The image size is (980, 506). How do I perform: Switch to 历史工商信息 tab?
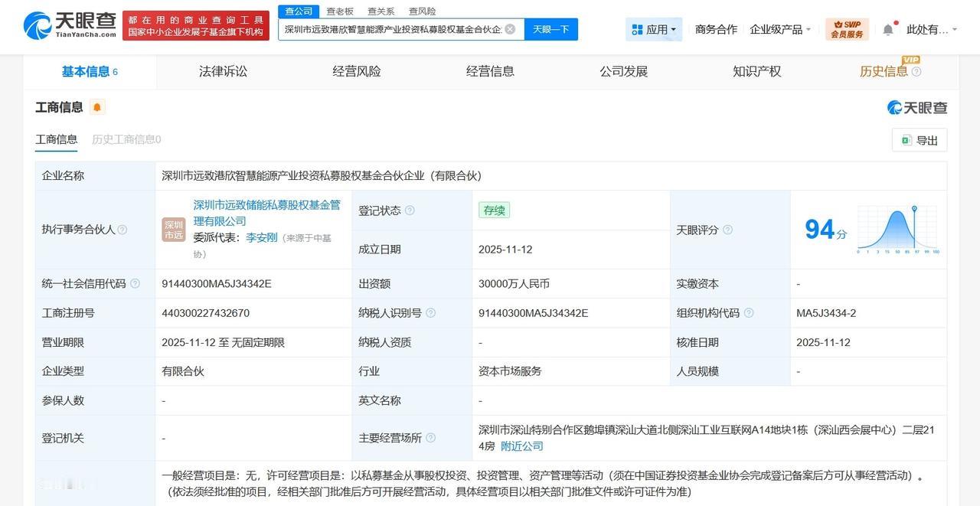[125, 140]
